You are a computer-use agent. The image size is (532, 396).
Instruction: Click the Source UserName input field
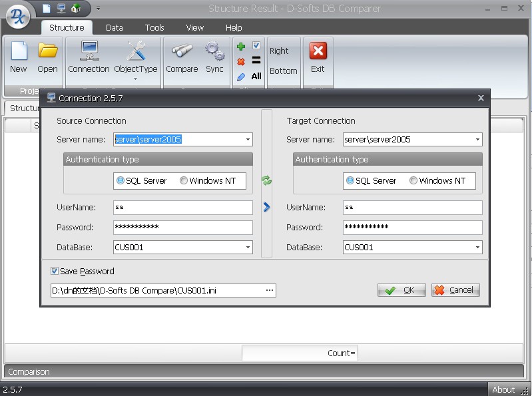pos(182,208)
